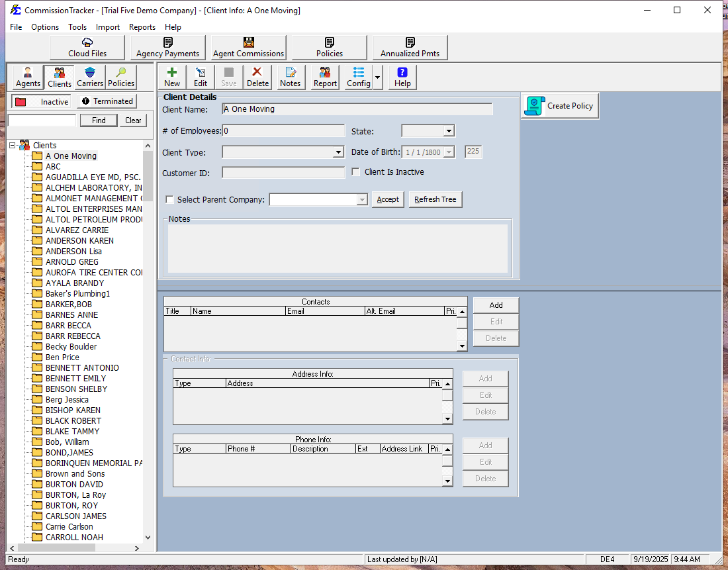Viewport: 728px width, 570px height.
Task: Click the Find button
Action: click(99, 120)
